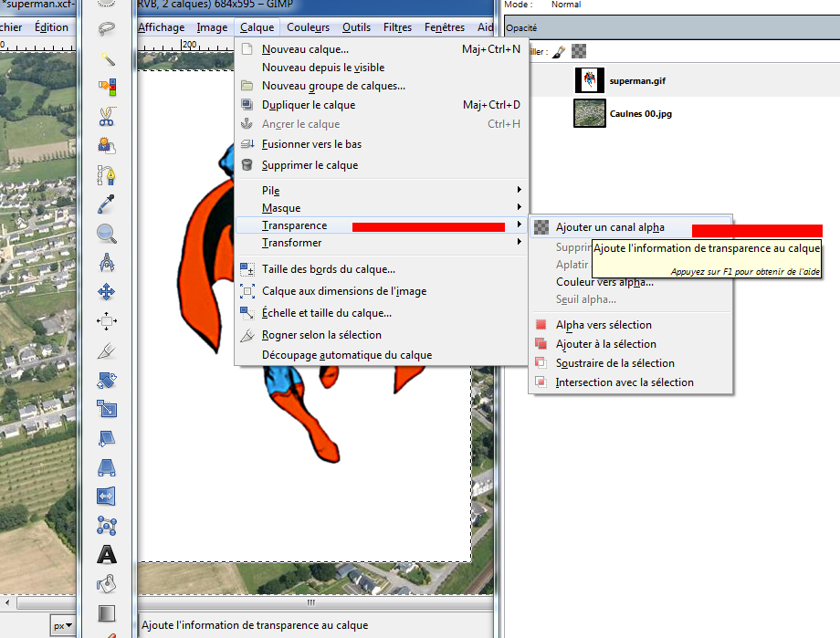Toggle the lock alpha channel checkerboard icon
840x638 pixels.
[x=579, y=51]
